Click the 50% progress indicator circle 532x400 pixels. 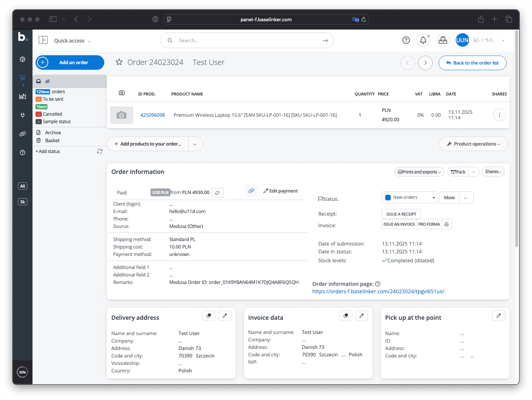point(22,372)
